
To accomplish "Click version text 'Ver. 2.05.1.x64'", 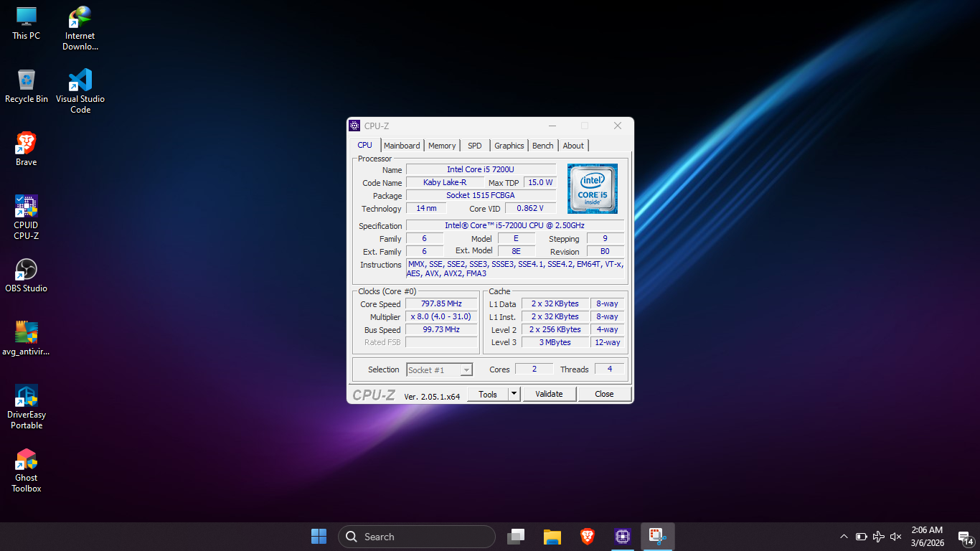I will pyautogui.click(x=432, y=396).
